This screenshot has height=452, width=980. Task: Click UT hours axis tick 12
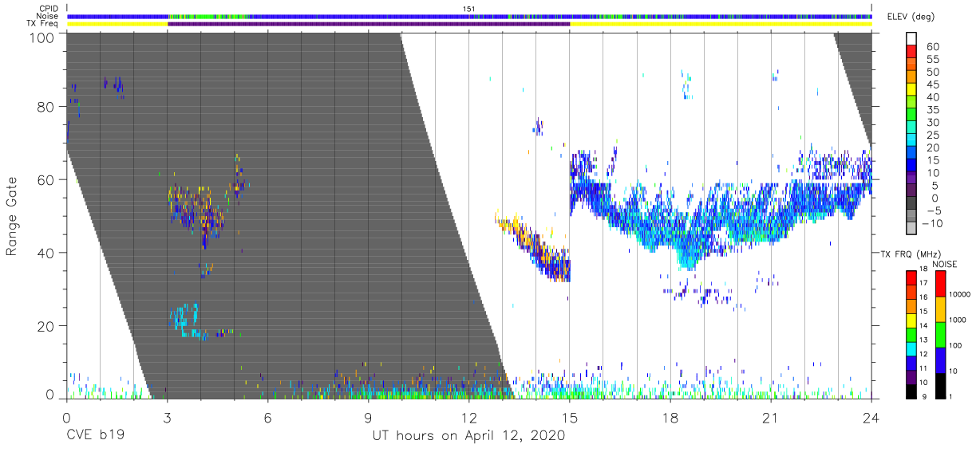pos(469,418)
